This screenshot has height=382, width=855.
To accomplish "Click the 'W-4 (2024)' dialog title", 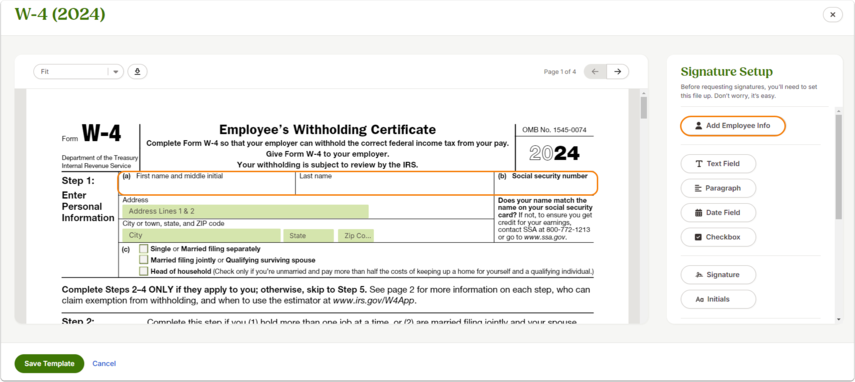I will [x=60, y=15].
